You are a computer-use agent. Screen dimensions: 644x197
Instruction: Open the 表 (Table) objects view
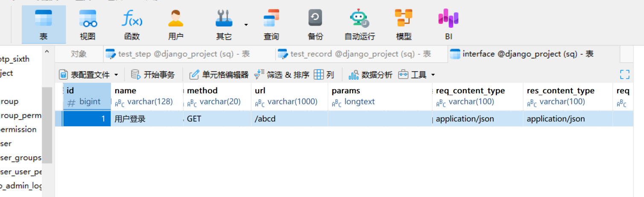click(x=44, y=25)
